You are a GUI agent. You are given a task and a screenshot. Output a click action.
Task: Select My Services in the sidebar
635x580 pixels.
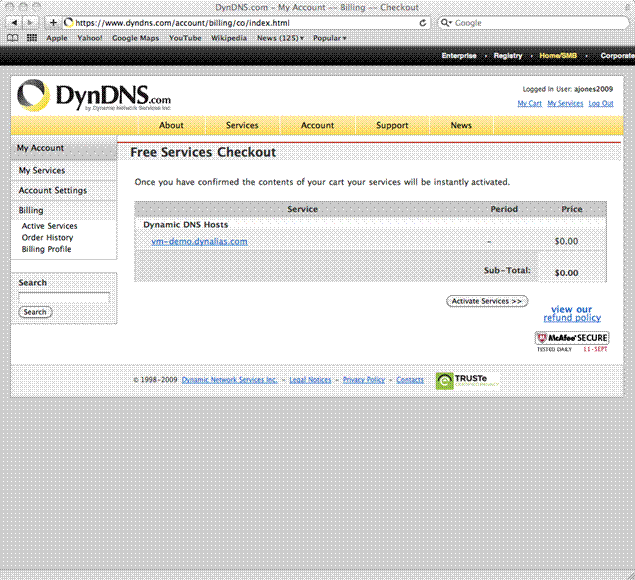[x=64, y=171]
